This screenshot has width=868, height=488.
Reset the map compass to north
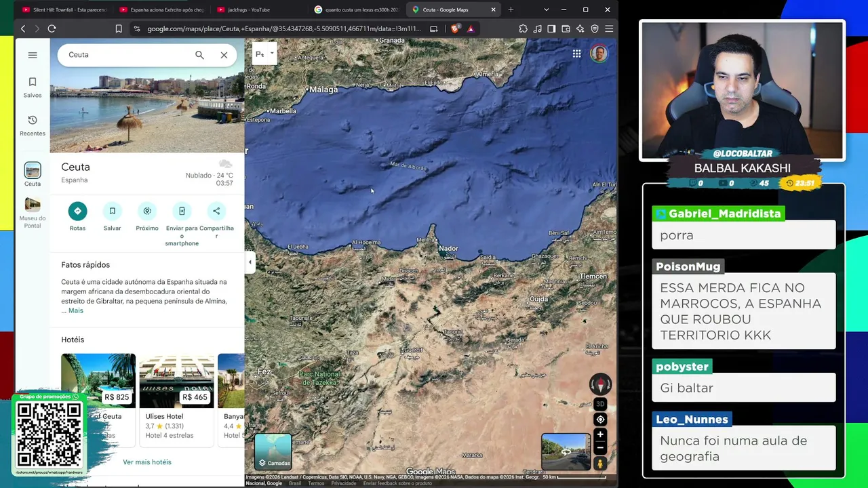600,384
